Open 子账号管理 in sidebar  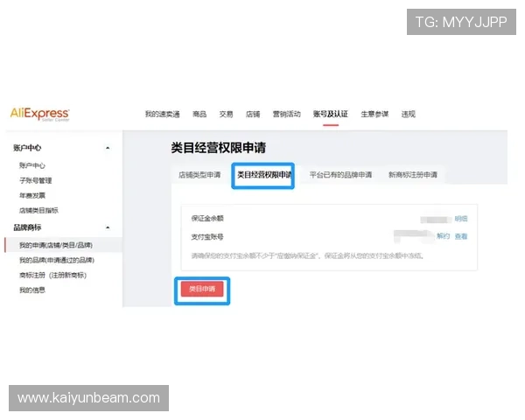tap(36, 180)
